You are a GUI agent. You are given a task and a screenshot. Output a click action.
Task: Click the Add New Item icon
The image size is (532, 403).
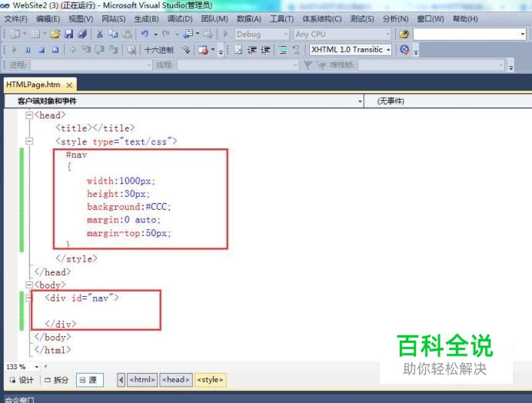tap(35, 34)
